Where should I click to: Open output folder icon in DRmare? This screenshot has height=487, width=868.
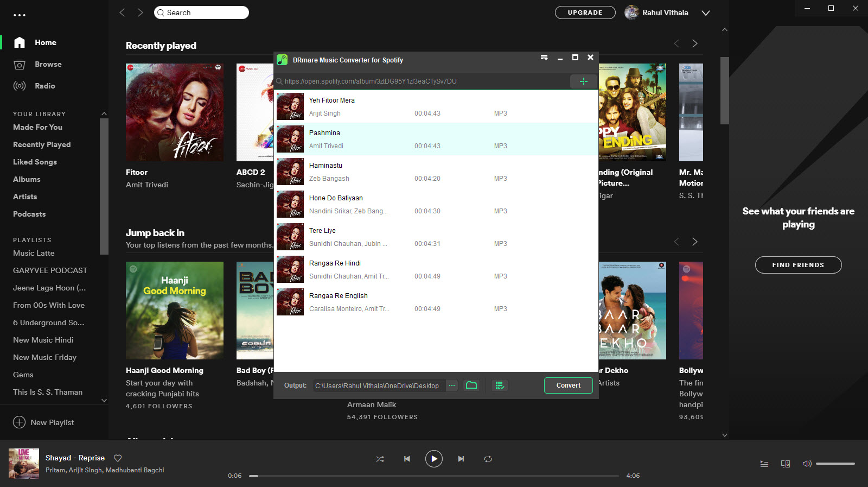471,385
